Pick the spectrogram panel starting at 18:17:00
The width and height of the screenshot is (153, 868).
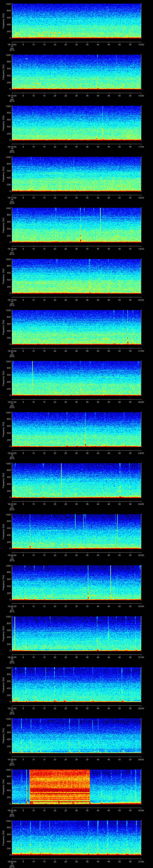[x=77, y=174]
